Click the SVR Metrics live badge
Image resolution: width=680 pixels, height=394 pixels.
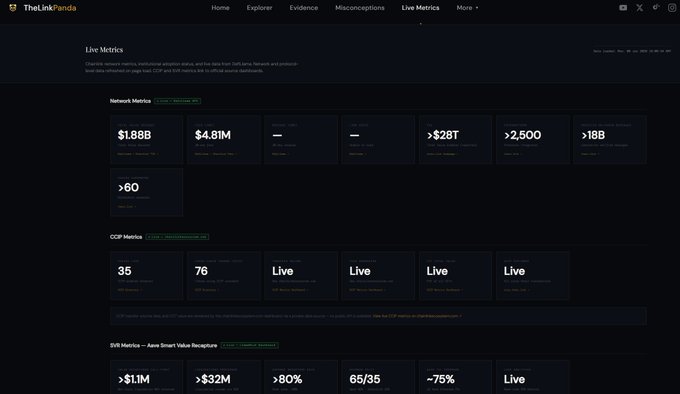click(x=250, y=345)
